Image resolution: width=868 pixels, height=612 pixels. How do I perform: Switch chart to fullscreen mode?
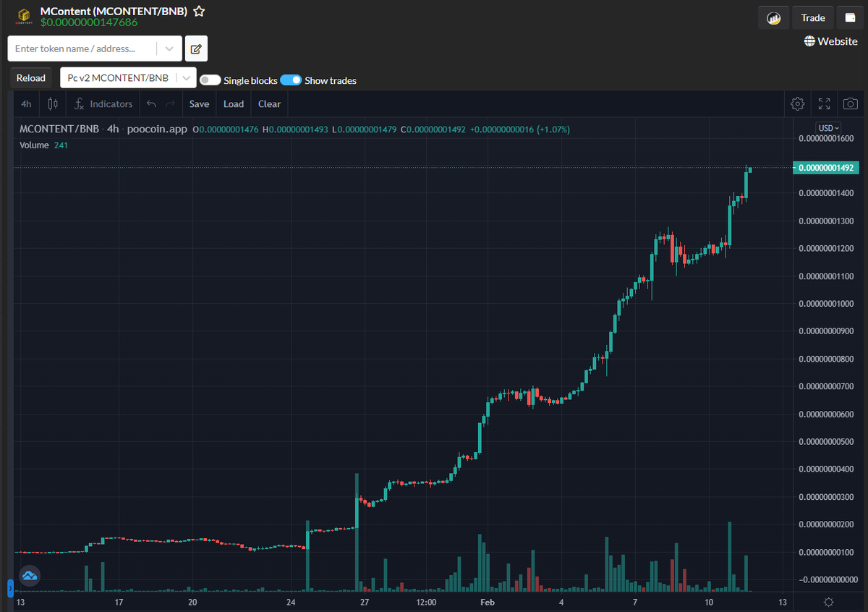[x=824, y=104]
